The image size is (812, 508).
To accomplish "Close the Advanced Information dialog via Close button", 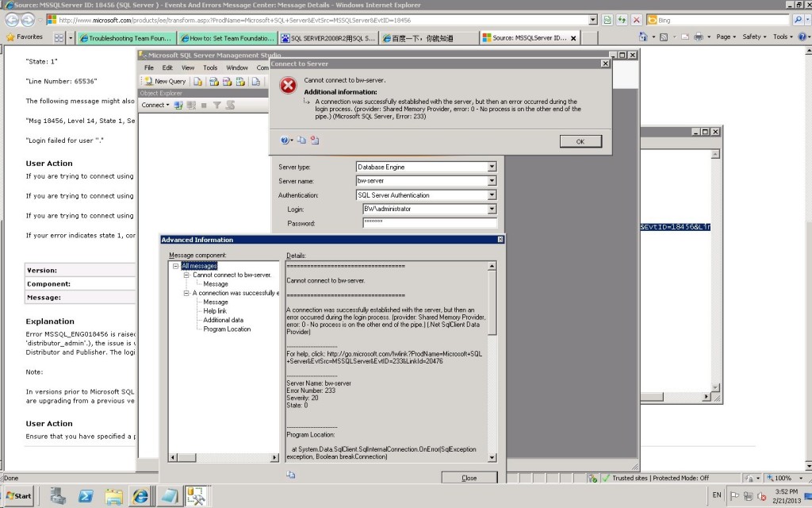I will pos(469,477).
